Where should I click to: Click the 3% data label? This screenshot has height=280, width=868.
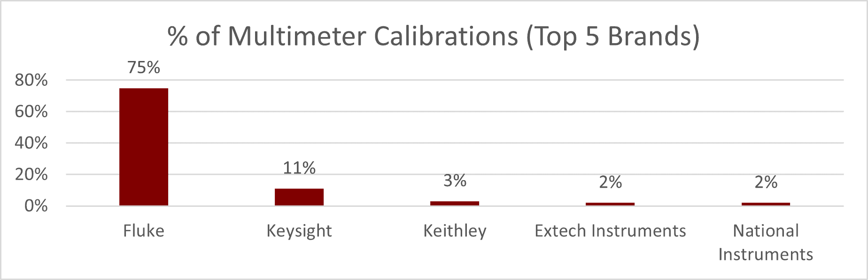[455, 181]
